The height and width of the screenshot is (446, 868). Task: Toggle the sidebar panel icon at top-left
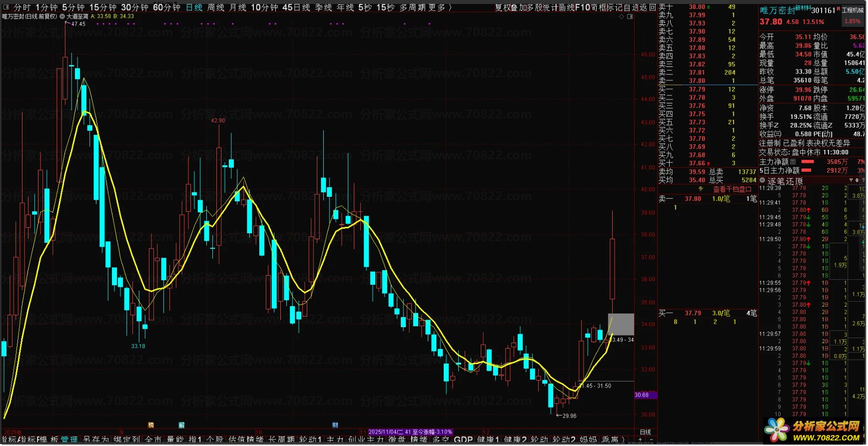6,7
